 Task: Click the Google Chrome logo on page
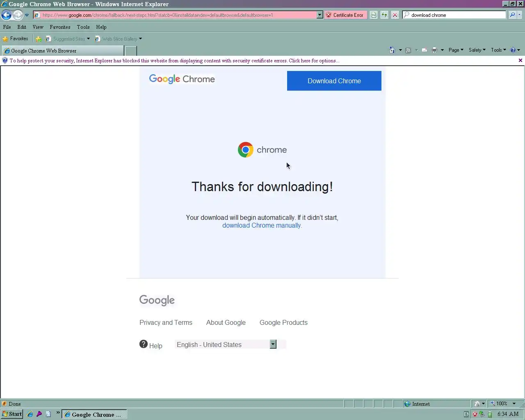[182, 79]
